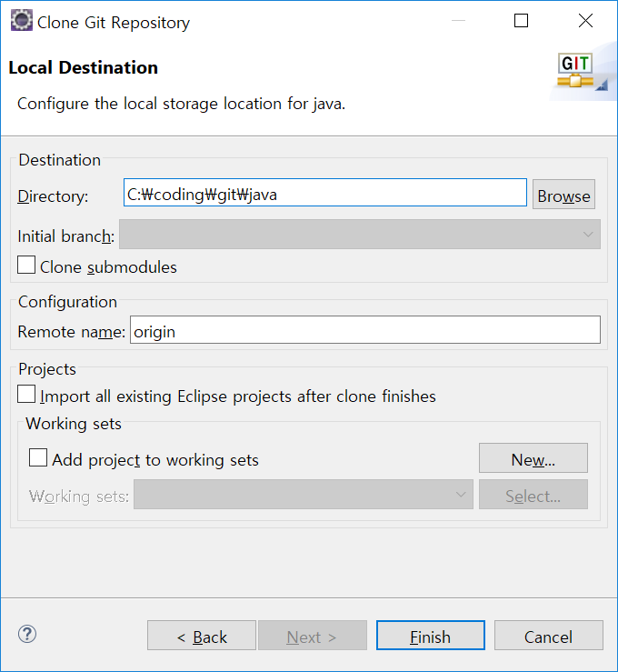Click the Local Destination page heading
The image size is (618, 672).
coord(84,68)
